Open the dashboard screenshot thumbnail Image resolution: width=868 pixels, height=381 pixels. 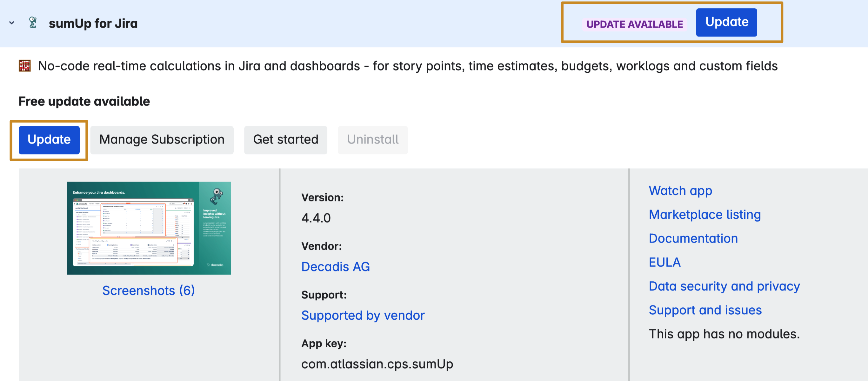[149, 228]
